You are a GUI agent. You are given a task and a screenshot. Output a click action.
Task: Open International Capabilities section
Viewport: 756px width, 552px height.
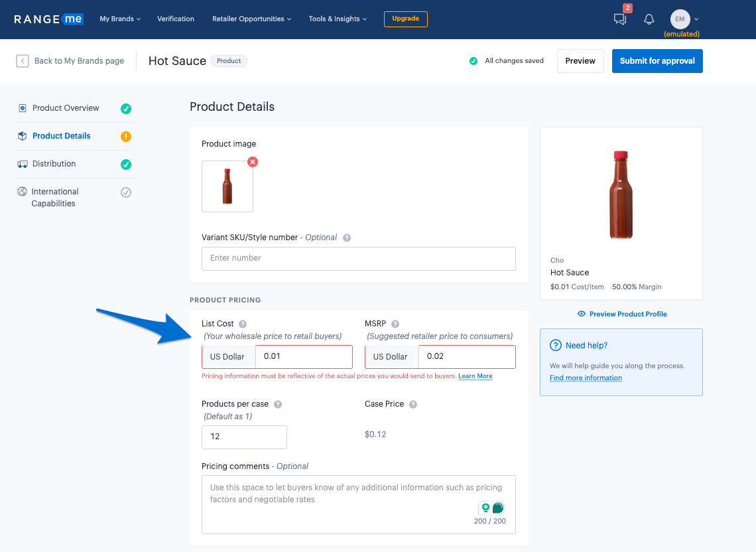(x=54, y=197)
